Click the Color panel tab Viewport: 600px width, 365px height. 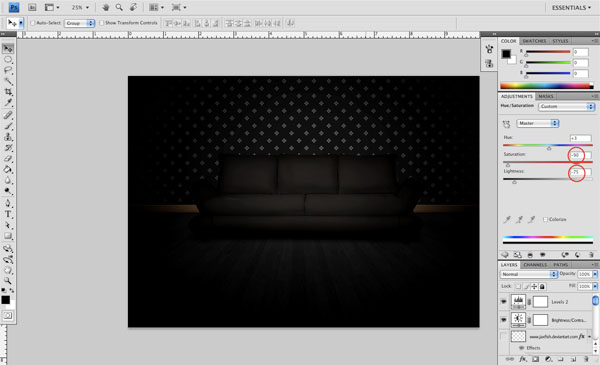point(509,41)
